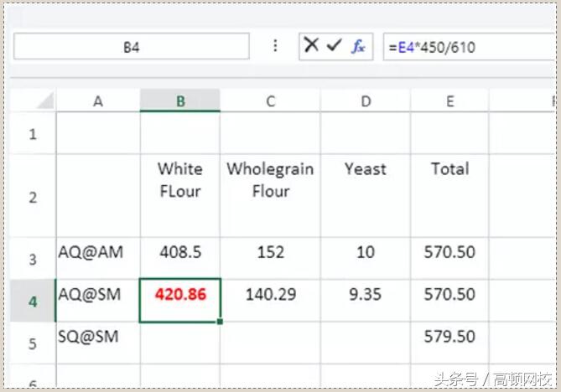Screen dimensions: 561x392
Task: Select column D header
Action: 366,101
